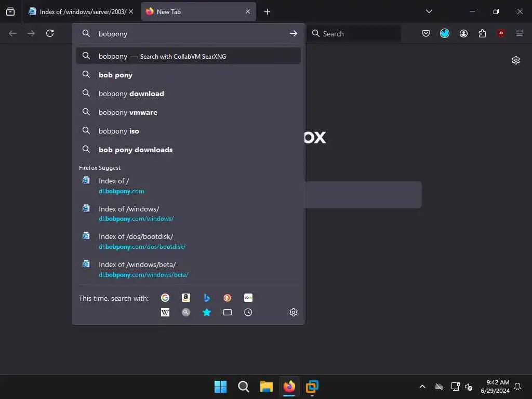The image size is (532, 399).
Task: Close the Index of /windows/server/2003/ tab
Action: (x=131, y=11)
